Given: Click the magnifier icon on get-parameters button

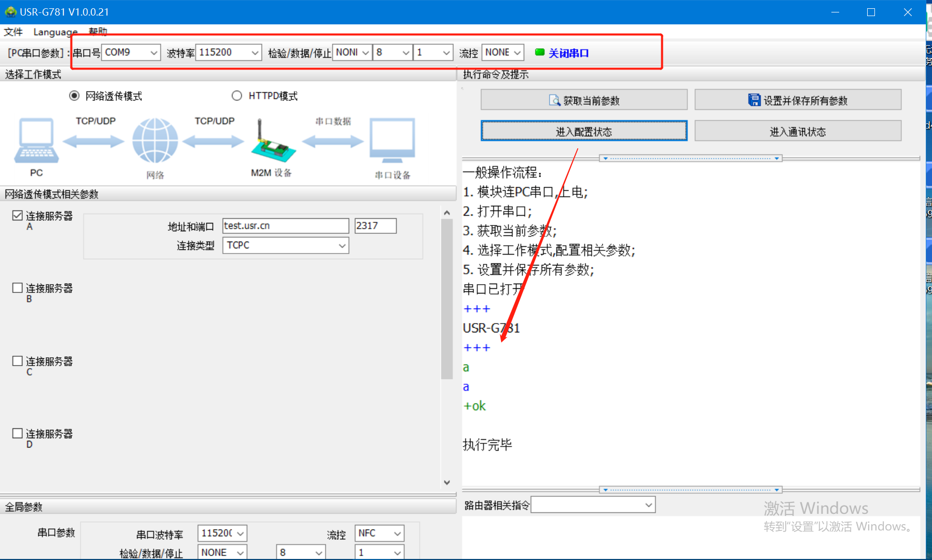Looking at the screenshot, I should click(x=554, y=101).
